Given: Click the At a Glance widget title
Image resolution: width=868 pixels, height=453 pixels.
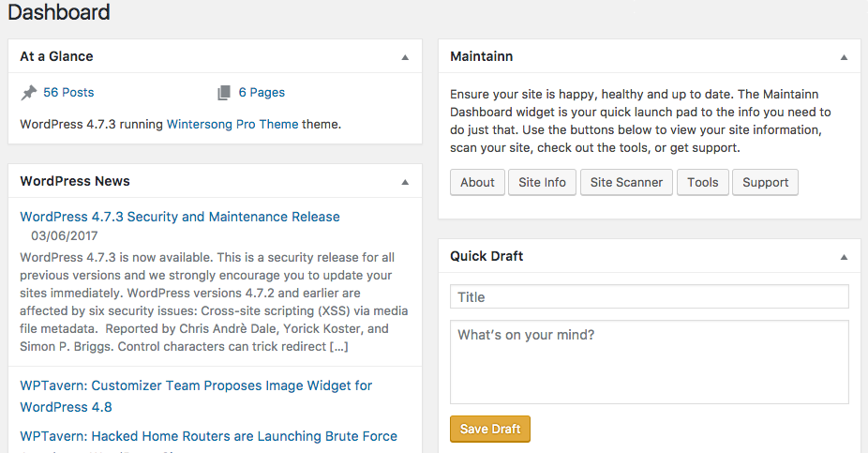Looking at the screenshot, I should point(56,56).
